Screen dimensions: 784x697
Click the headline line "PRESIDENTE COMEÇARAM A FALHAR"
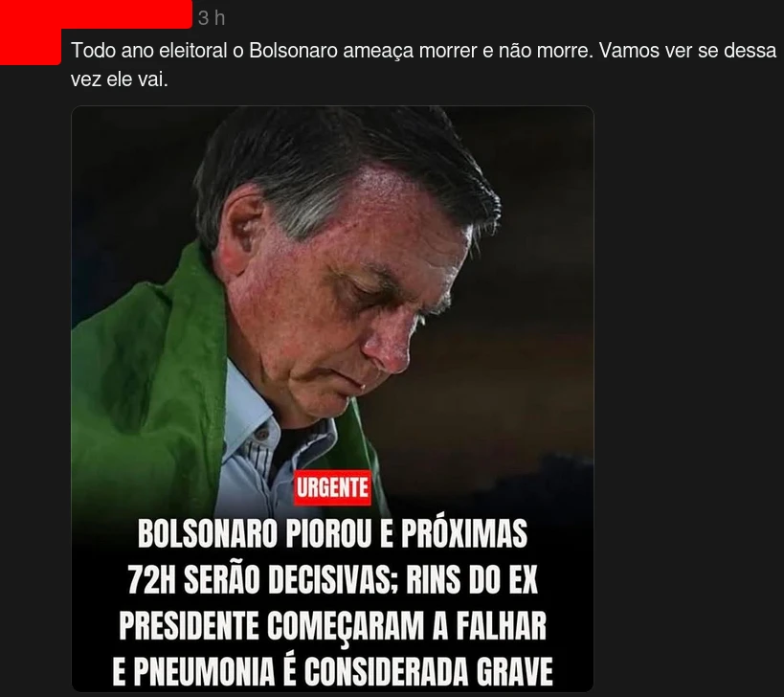click(332, 625)
